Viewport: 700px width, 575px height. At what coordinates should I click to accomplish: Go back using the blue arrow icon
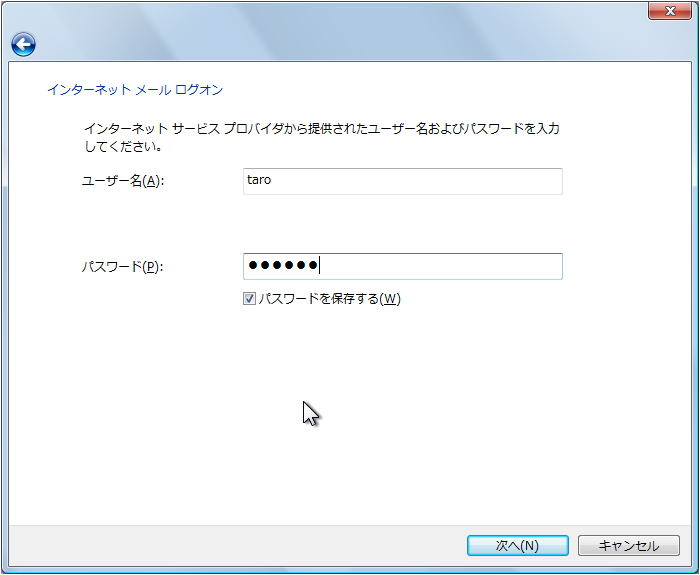23,44
